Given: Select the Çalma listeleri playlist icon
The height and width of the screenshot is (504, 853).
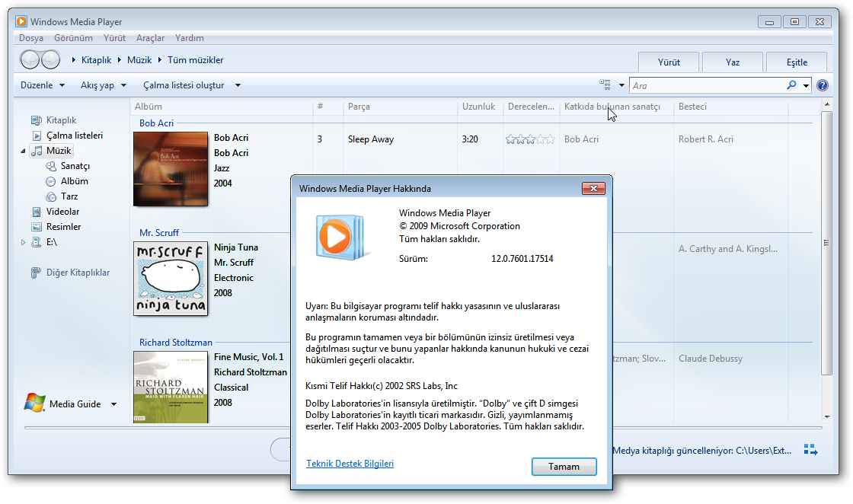Looking at the screenshot, I should point(37,136).
